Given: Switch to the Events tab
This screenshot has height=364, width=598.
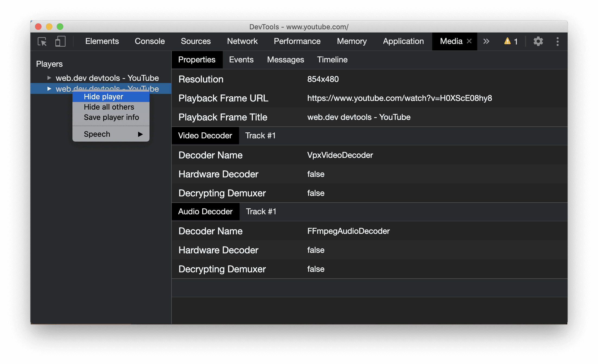Looking at the screenshot, I should click(241, 60).
